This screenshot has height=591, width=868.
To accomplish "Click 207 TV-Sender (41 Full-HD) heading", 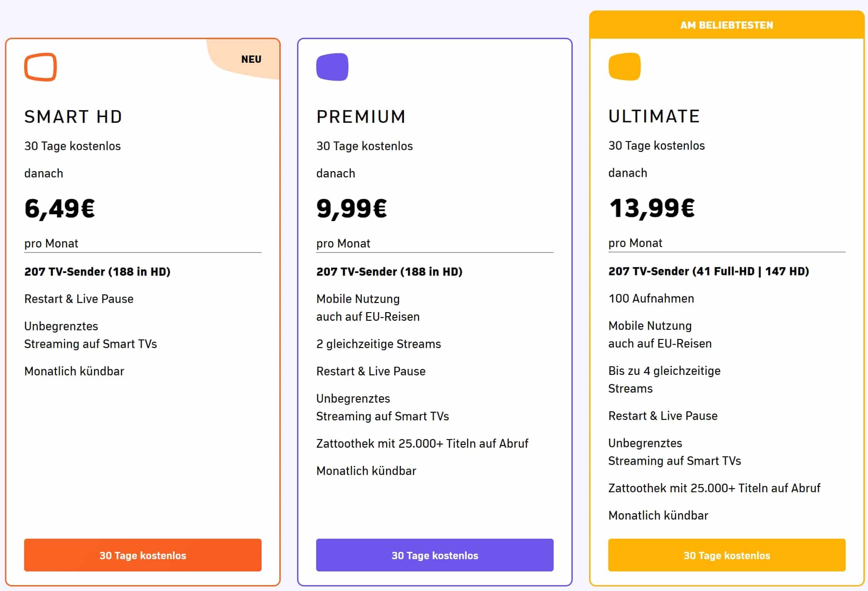I will (x=708, y=271).
